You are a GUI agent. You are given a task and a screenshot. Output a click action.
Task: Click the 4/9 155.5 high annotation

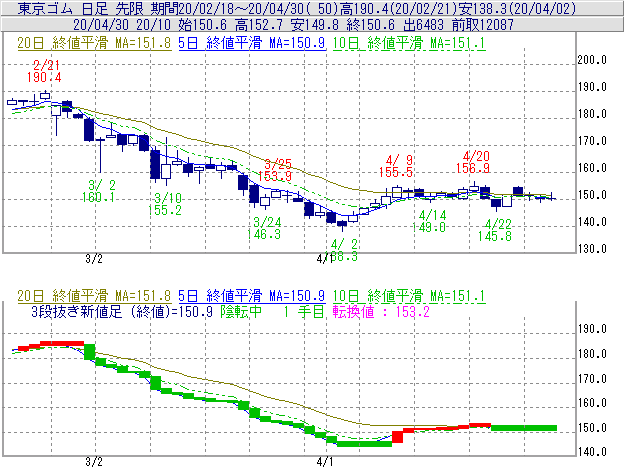coord(396,166)
